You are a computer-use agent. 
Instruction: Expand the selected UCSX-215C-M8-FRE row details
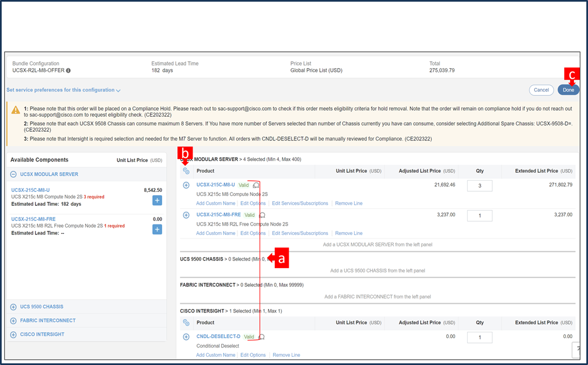186,215
